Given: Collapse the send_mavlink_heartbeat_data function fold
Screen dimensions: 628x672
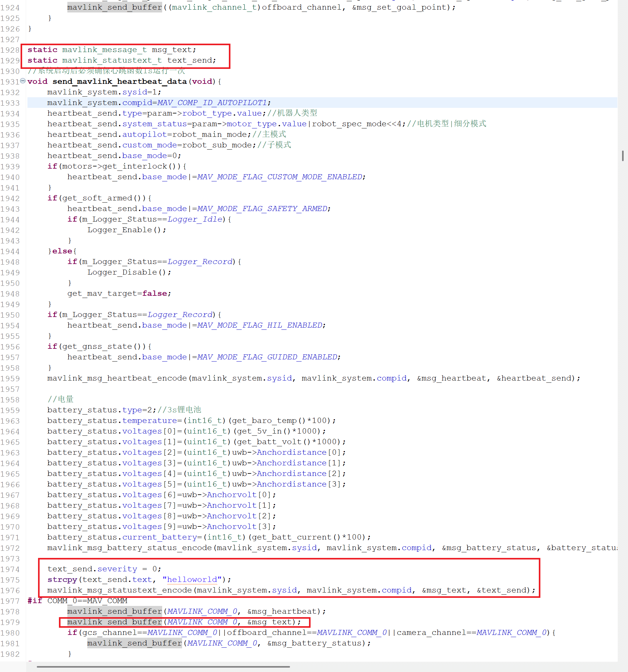Looking at the screenshot, I should pyautogui.click(x=23, y=81).
